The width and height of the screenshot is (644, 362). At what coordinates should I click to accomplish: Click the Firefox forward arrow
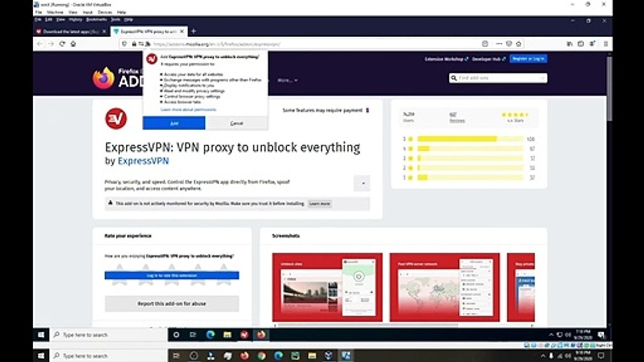click(51, 44)
